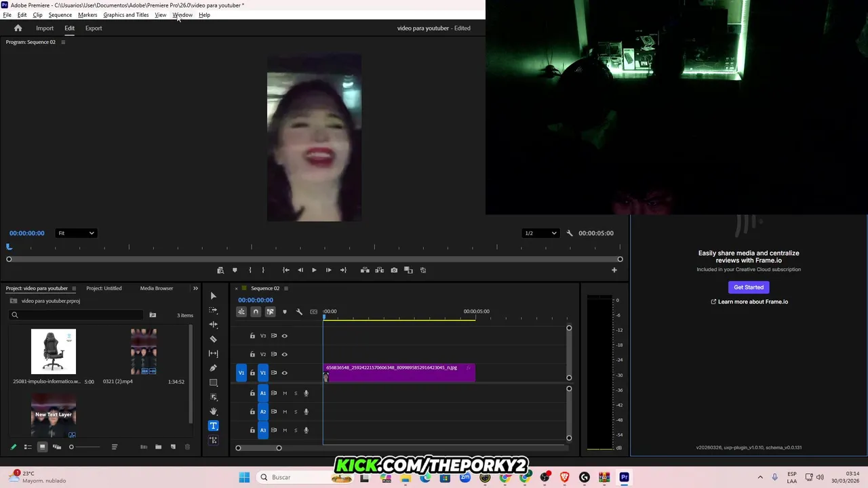Select the Razor tool
Screen dimensions: 868x488
[214, 339]
